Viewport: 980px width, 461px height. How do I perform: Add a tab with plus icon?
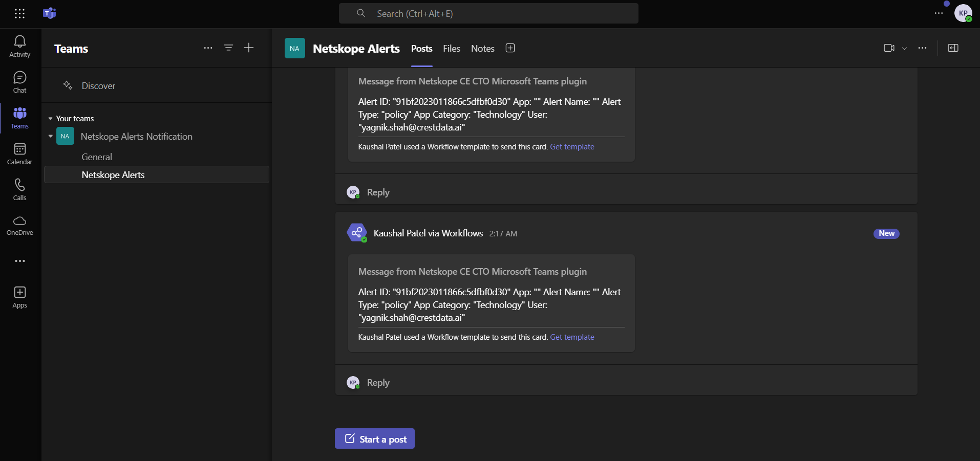pyautogui.click(x=510, y=48)
